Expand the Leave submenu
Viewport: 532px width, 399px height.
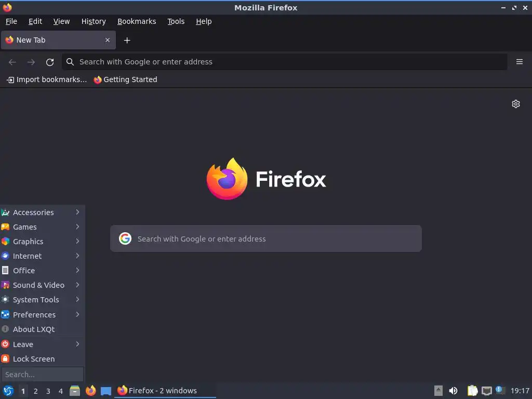point(43,344)
